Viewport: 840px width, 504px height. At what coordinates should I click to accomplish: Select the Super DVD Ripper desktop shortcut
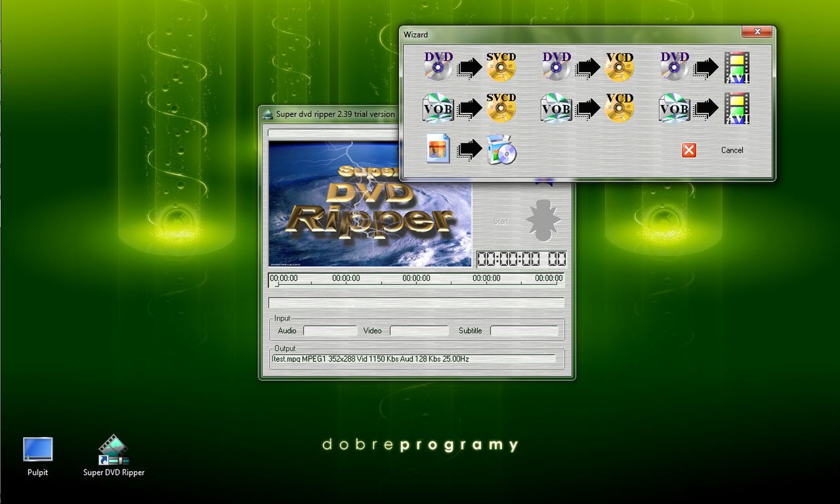(114, 455)
